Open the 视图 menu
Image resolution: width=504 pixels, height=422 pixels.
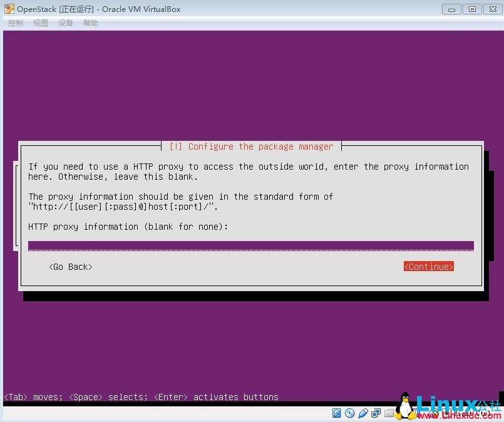coord(40,23)
